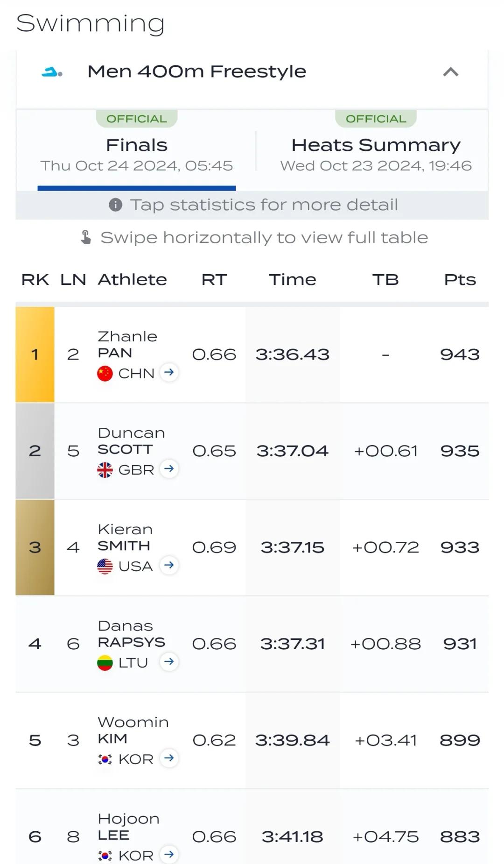The width and height of the screenshot is (504, 864).
Task: Tap Kieran Smith's reaction time 0.69
Action: click(214, 547)
